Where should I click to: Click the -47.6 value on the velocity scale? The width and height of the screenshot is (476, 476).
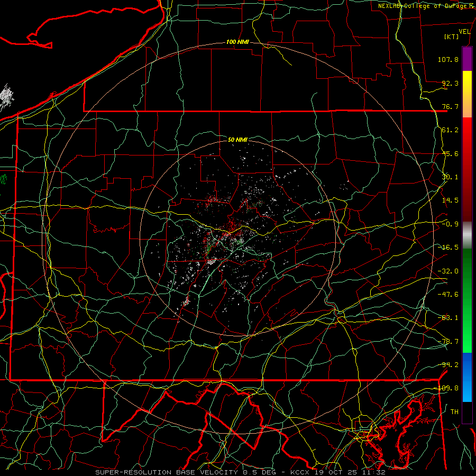pos(448,295)
